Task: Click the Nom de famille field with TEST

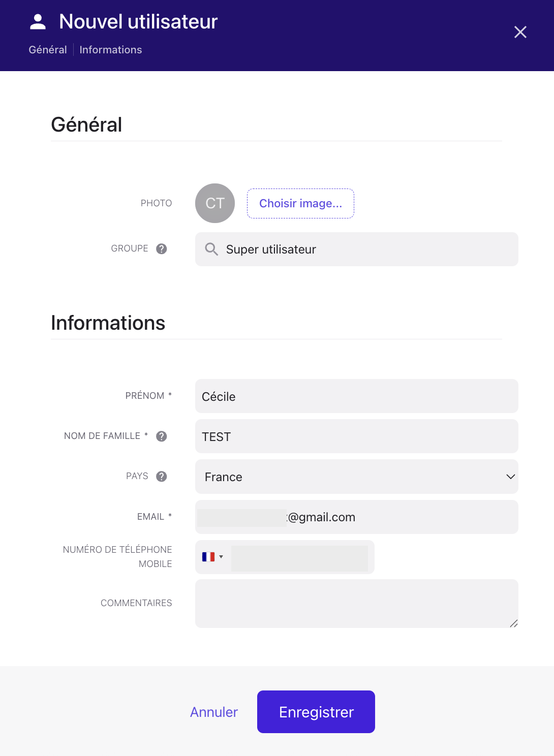Action: tap(356, 436)
